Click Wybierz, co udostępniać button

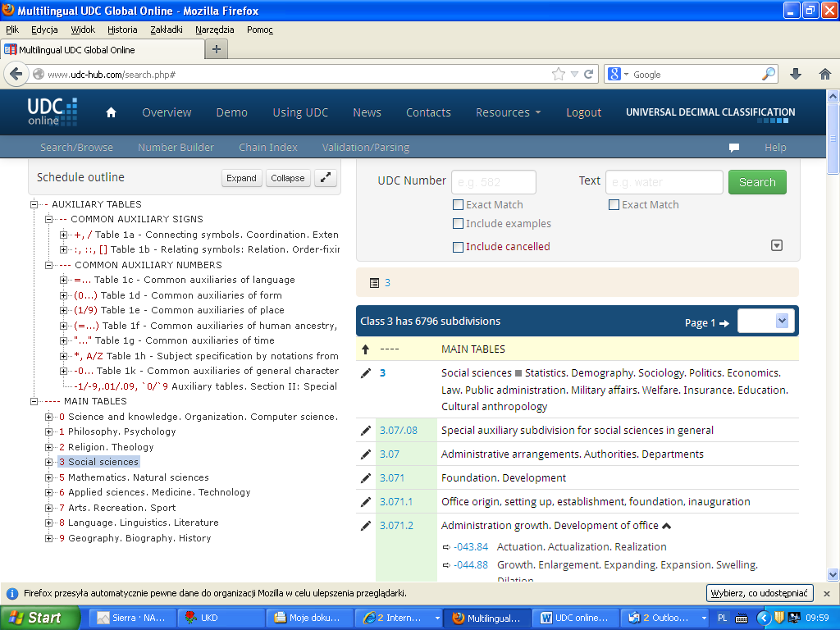pos(759,593)
